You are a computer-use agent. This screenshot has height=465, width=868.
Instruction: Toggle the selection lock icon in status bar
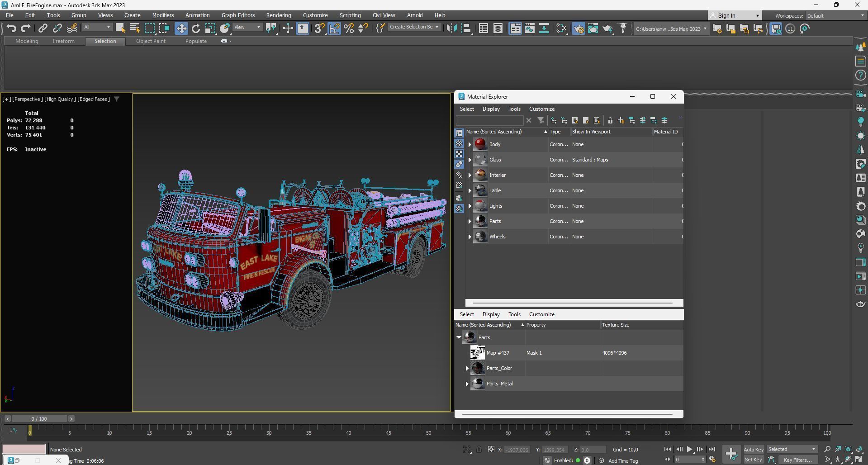pyautogui.click(x=479, y=449)
